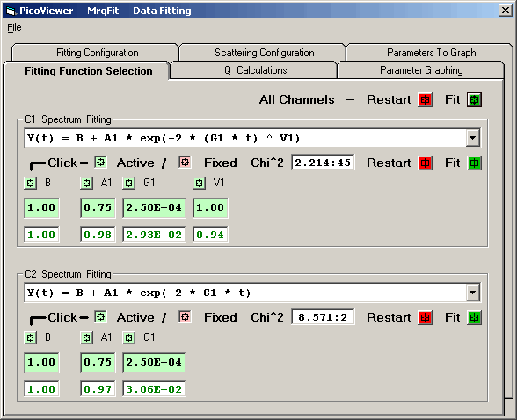
Task: Click the green Fit icon in C1 Spectrum Fitting
Action: point(474,163)
